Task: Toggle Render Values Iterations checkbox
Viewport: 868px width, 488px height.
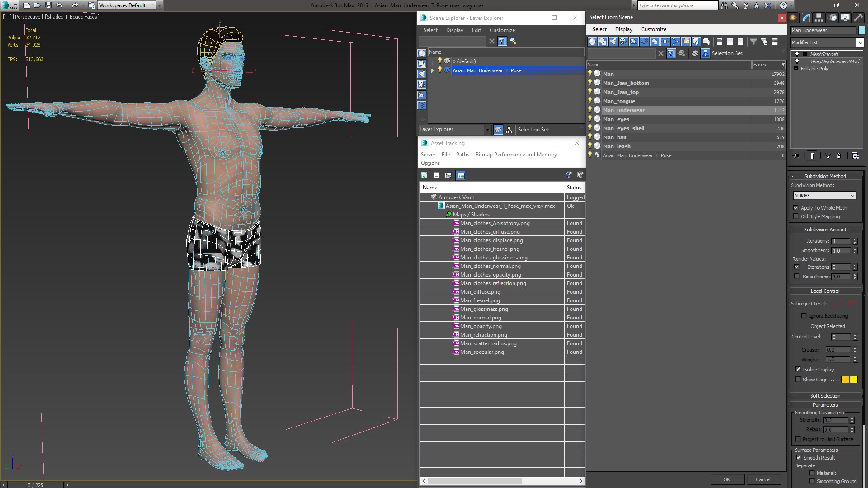Action: 797,267
